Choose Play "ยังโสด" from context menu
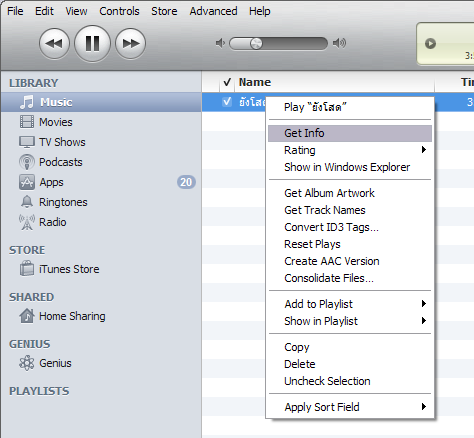474x438 pixels. pyautogui.click(x=350, y=107)
